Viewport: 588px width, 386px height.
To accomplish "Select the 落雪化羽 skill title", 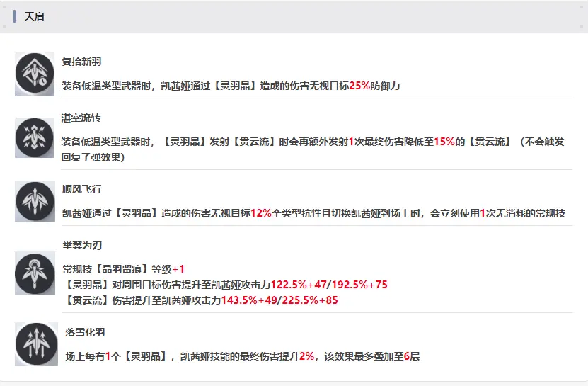I will pyautogui.click(x=85, y=332).
